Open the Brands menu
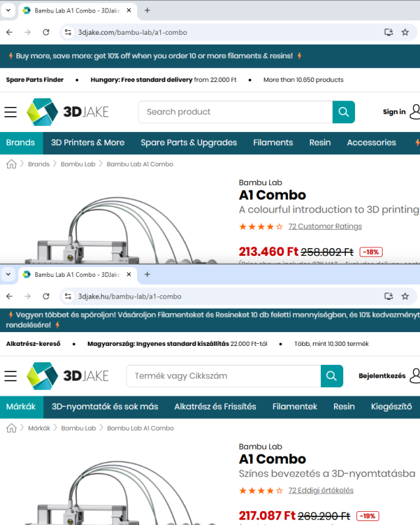 (x=21, y=142)
